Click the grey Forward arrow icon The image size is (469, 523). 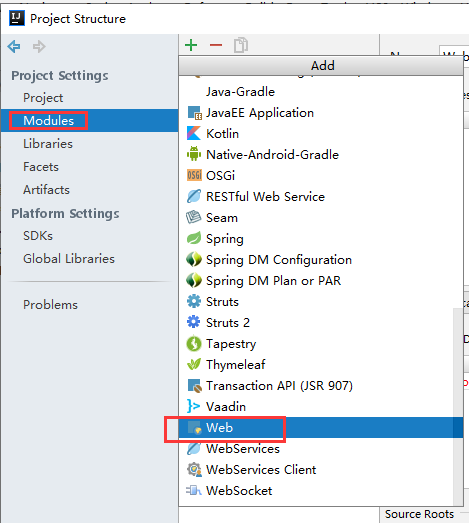pyautogui.click(x=39, y=46)
